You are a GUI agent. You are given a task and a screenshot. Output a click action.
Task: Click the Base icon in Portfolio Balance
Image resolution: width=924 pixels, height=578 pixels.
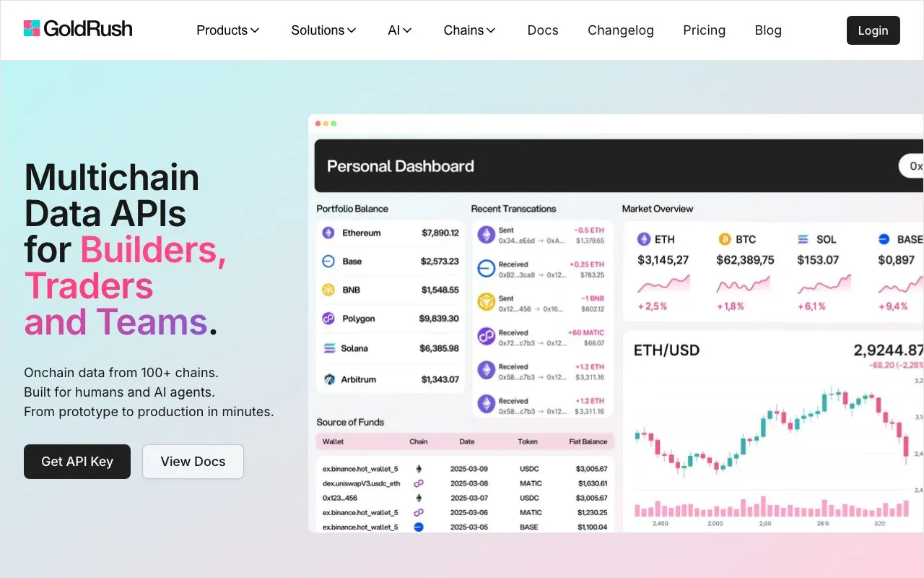click(x=328, y=262)
